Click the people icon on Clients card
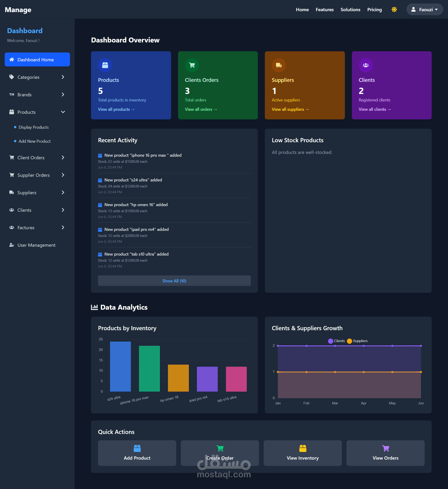Viewport: 448px width, 489px height. point(365,65)
